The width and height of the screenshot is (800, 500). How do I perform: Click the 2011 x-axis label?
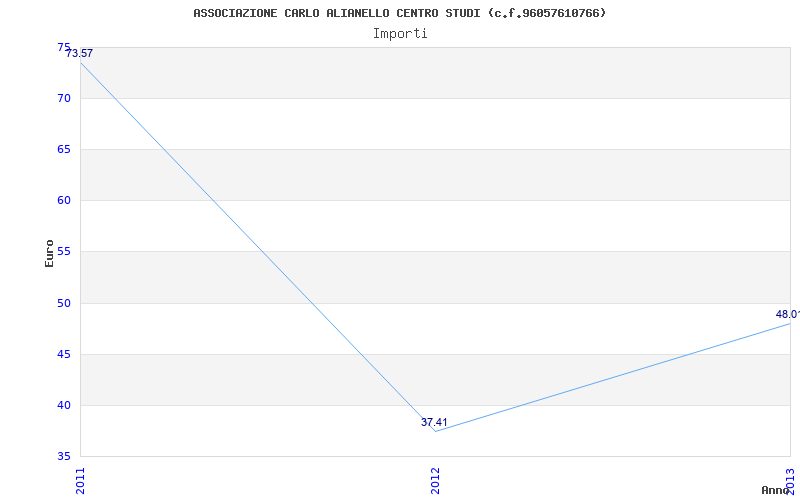(x=80, y=481)
